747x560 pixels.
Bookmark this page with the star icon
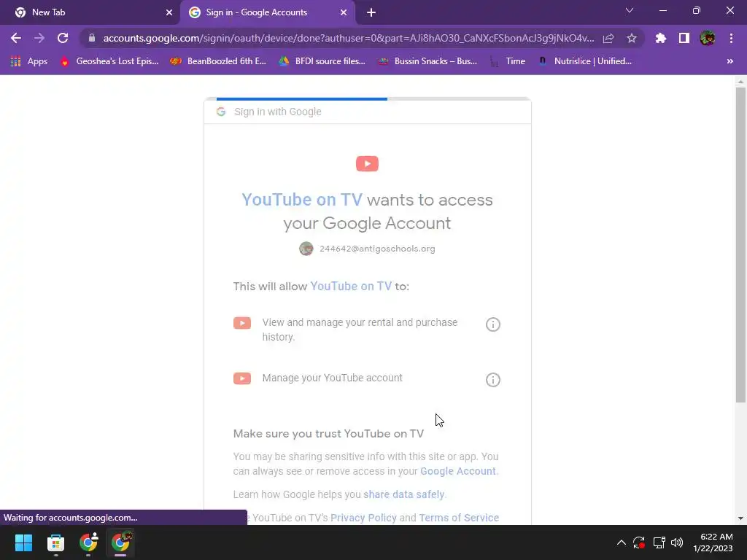click(632, 38)
